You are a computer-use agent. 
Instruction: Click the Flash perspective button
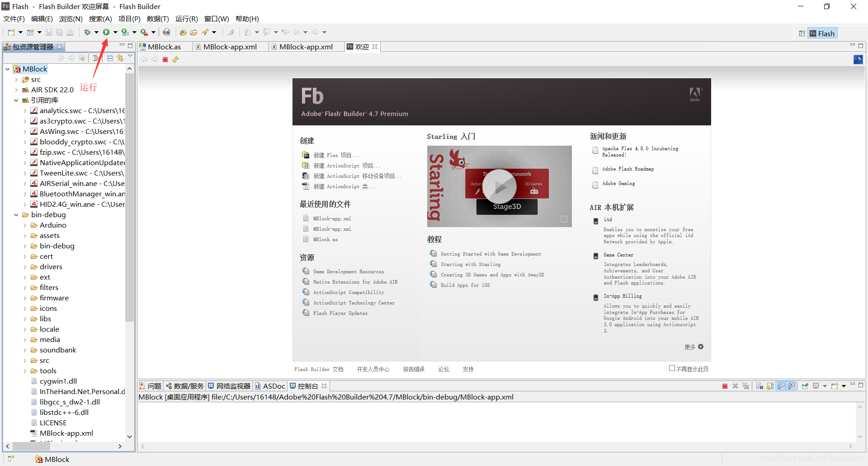[822, 33]
